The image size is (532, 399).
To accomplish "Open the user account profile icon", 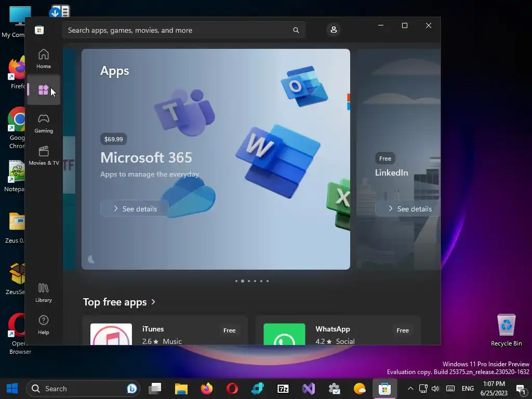I will click(x=334, y=30).
